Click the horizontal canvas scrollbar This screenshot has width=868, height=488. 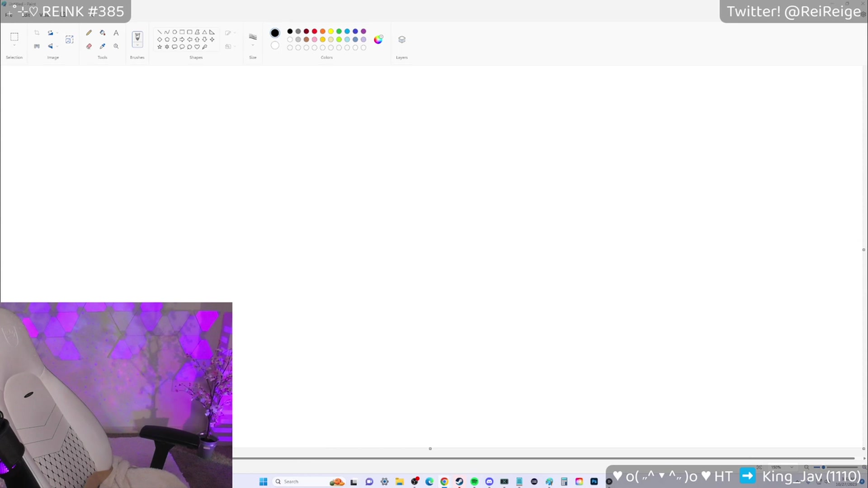pos(543,458)
